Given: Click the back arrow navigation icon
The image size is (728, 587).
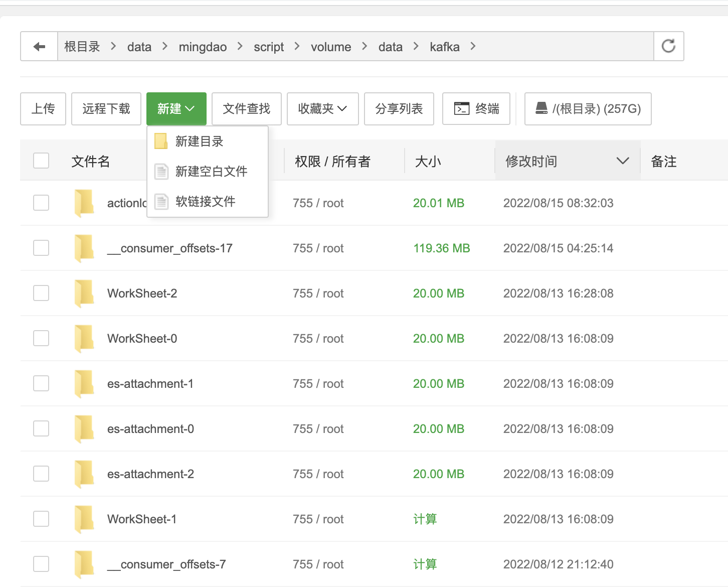Looking at the screenshot, I should [x=39, y=47].
